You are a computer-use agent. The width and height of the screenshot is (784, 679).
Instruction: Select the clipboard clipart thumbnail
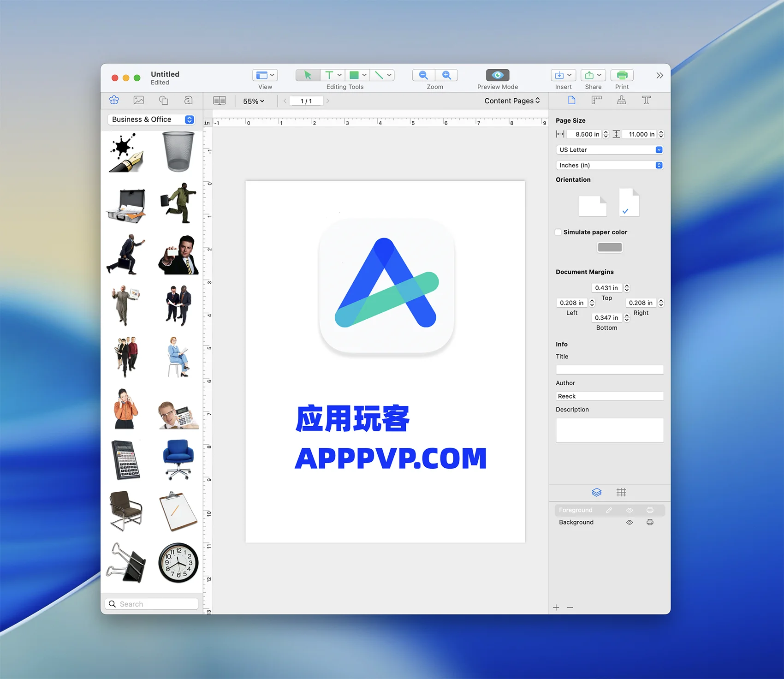(x=178, y=511)
